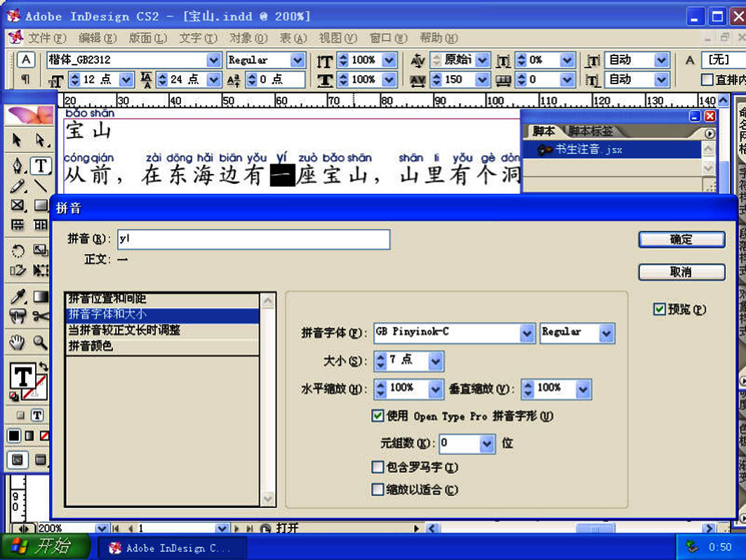
Task: Select the Gradient tool
Action: pyautogui.click(x=40, y=296)
